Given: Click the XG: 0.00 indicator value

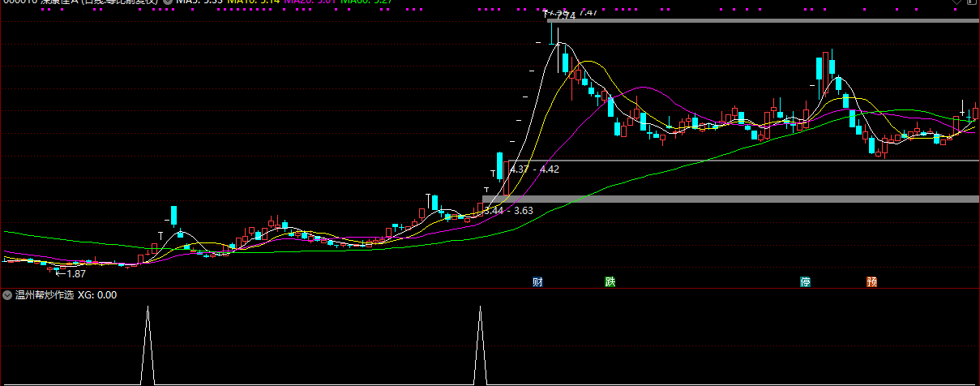Looking at the screenshot, I should [97, 295].
